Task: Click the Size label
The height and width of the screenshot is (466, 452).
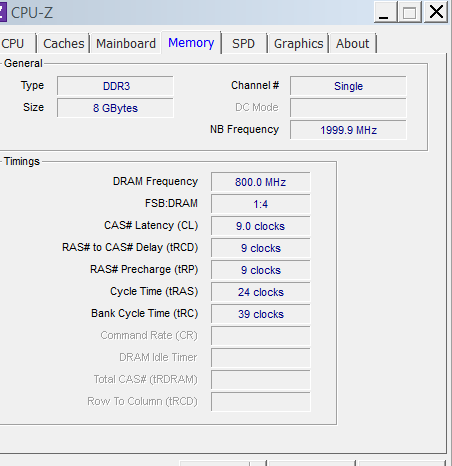Action: click(33, 107)
